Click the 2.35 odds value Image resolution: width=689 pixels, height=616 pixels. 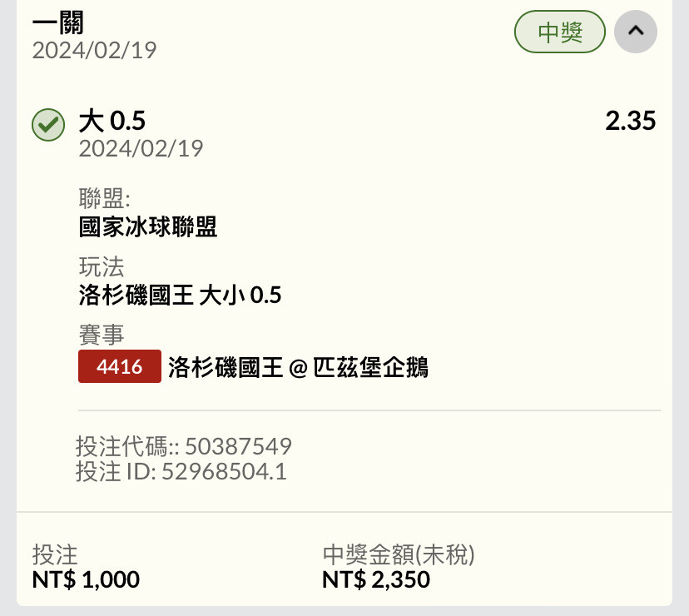point(631,121)
